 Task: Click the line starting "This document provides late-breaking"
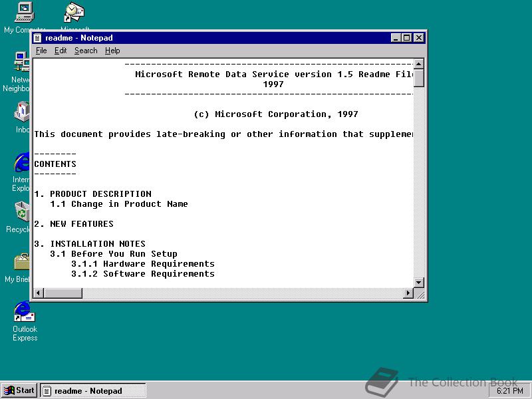click(223, 134)
